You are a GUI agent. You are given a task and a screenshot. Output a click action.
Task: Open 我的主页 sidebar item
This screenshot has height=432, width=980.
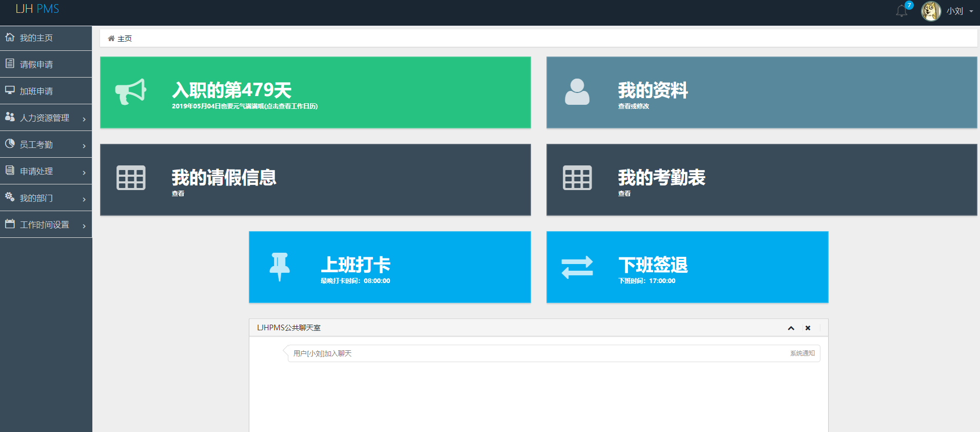tap(46, 38)
